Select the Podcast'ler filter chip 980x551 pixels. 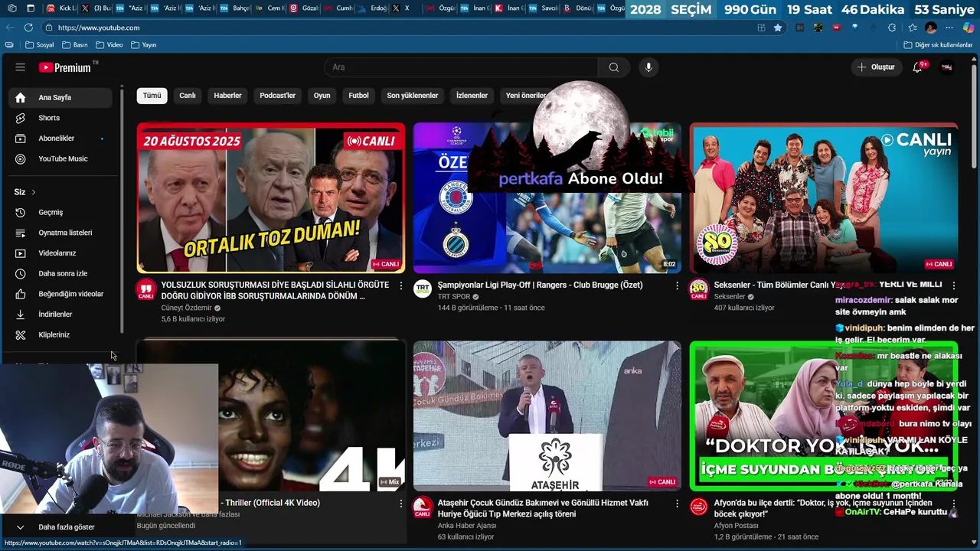(x=277, y=96)
